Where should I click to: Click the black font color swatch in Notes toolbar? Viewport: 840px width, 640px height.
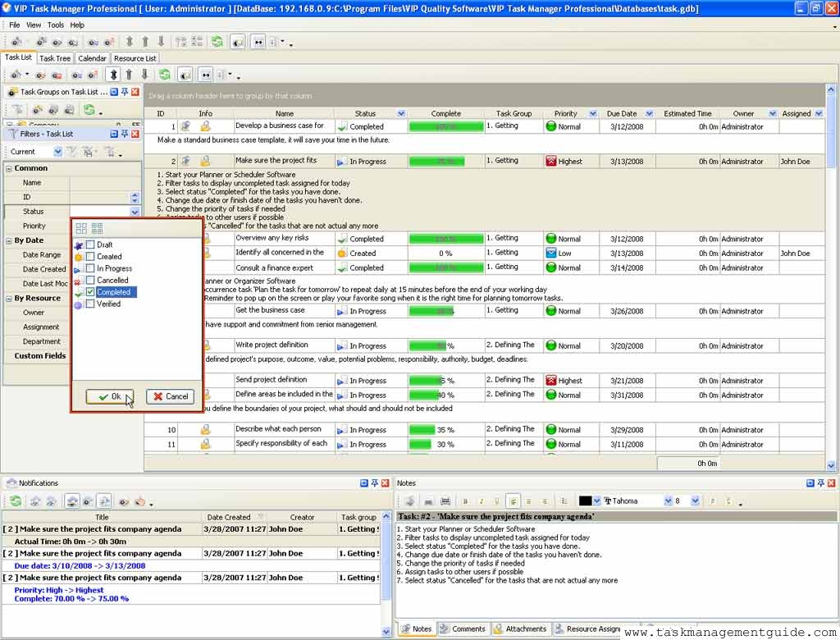coord(585,501)
